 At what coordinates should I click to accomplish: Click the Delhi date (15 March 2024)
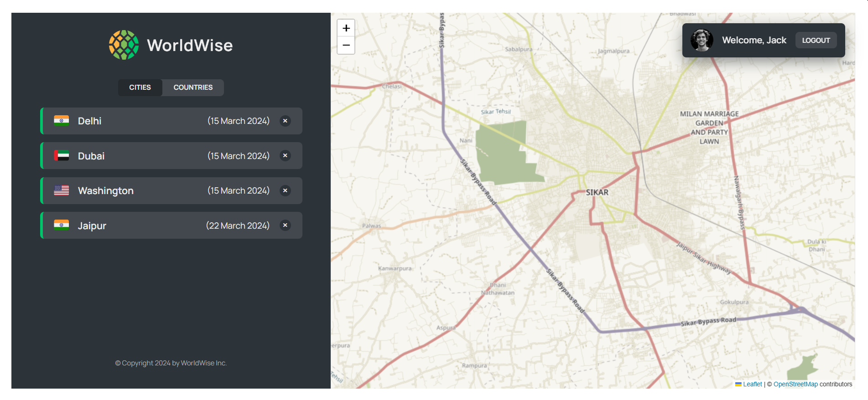(x=239, y=121)
